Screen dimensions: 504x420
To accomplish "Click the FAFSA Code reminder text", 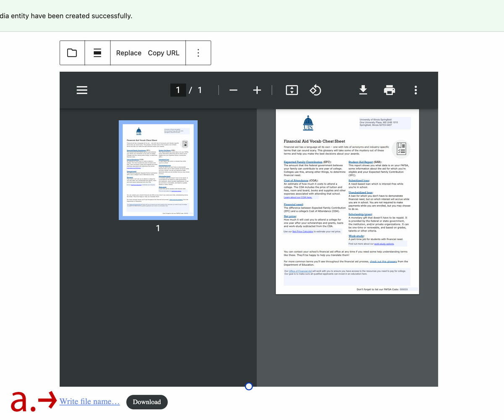I will click(x=382, y=290).
